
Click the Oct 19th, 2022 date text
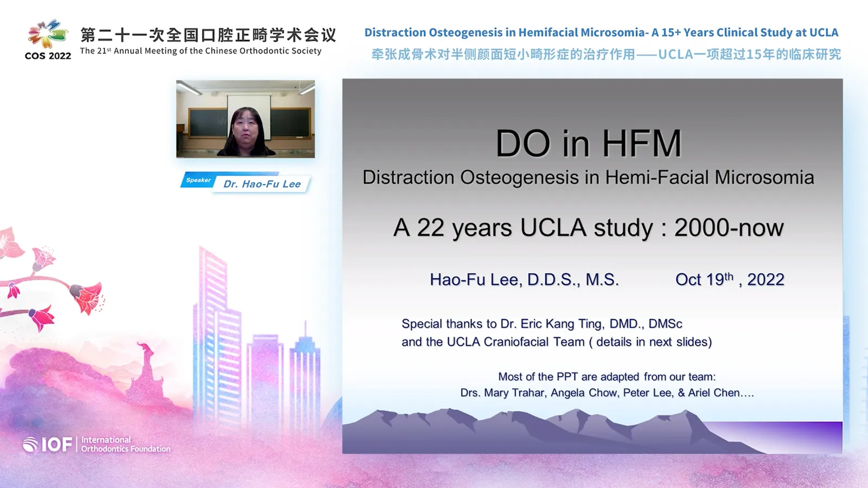pyautogui.click(x=730, y=280)
